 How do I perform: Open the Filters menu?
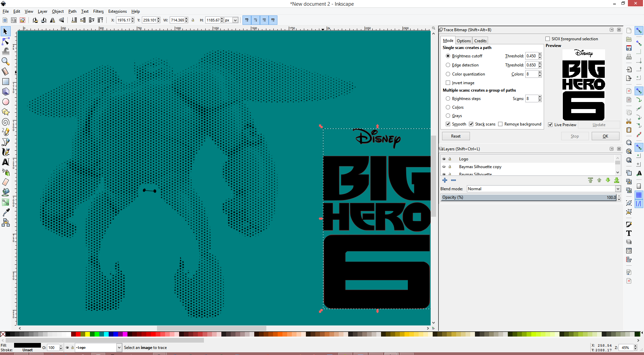pos(98,11)
